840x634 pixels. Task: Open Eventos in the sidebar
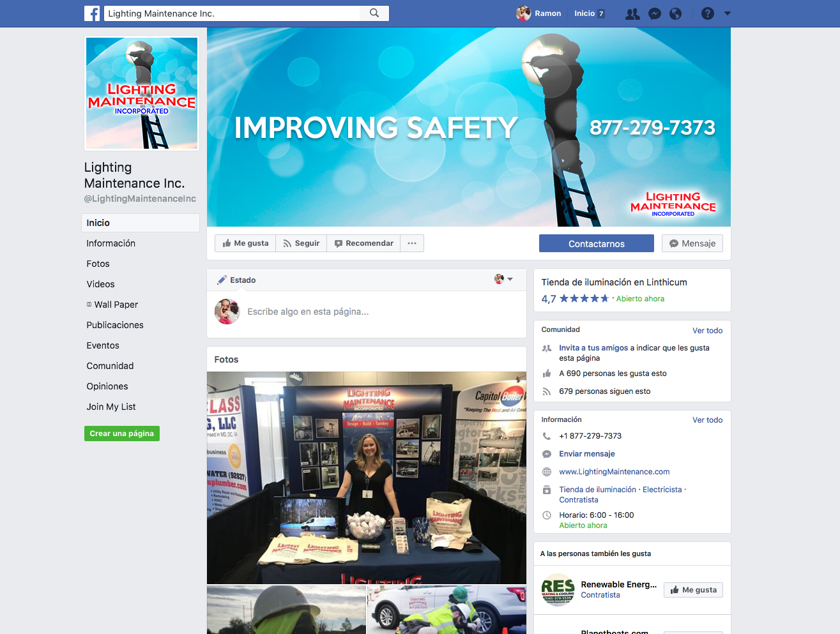(x=103, y=345)
